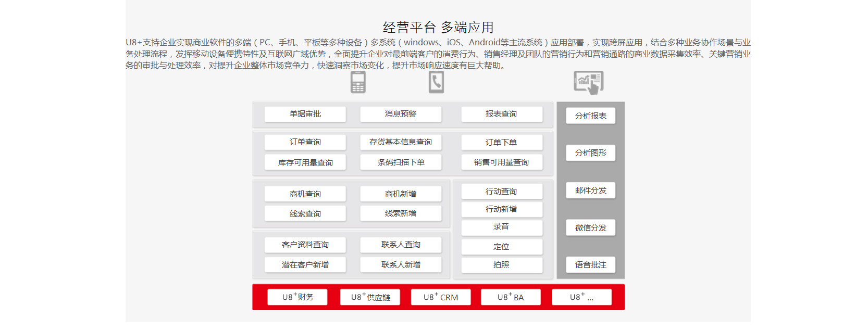This screenshot has width=868, height=330.
Task: Select 订单查询 feature box
Action: pyautogui.click(x=305, y=142)
